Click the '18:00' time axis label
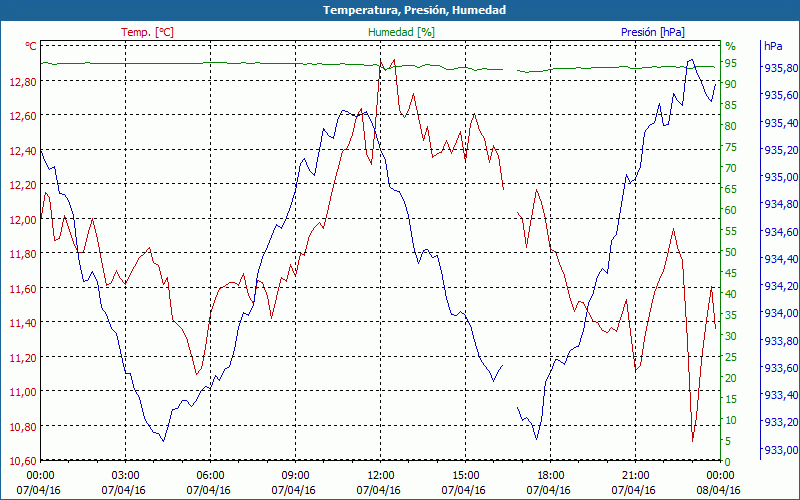 pyautogui.click(x=551, y=476)
